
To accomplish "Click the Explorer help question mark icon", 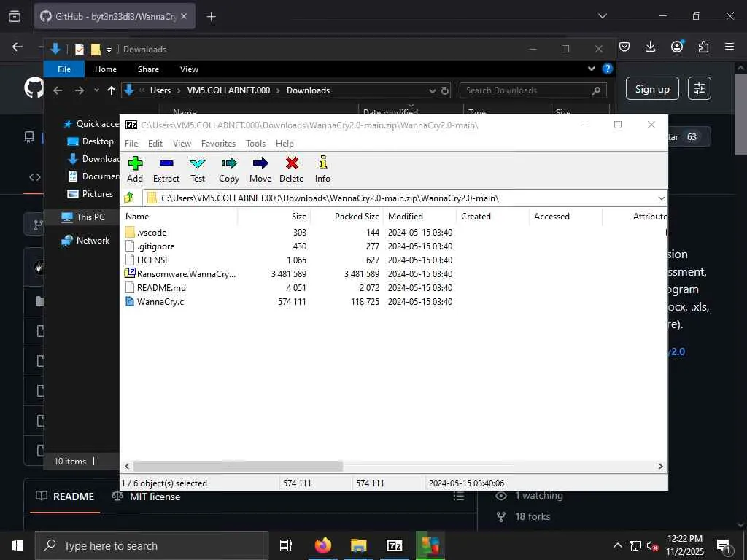I will click(x=608, y=69).
